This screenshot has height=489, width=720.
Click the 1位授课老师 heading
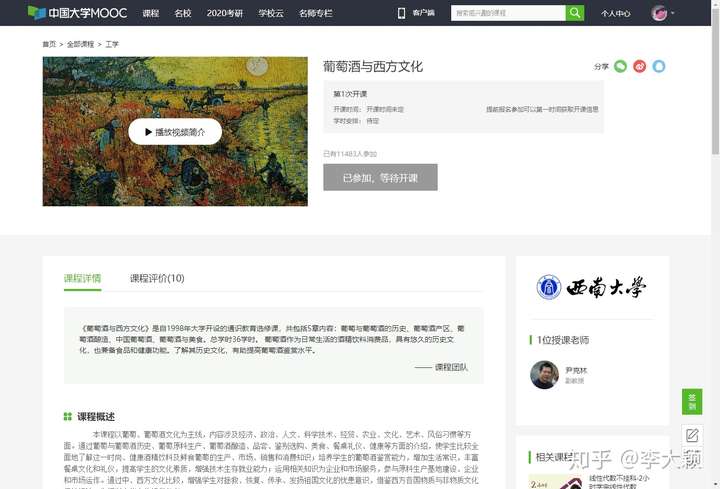[x=563, y=340]
